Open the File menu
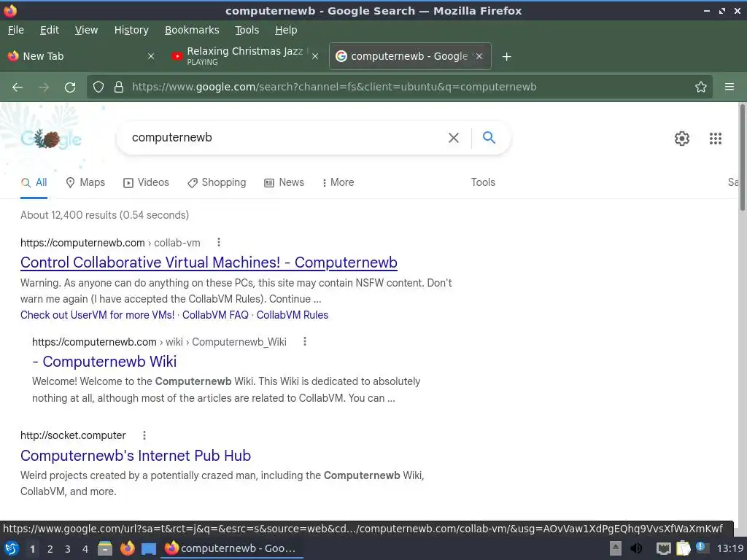The height and width of the screenshot is (560, 747). [x=16, y=30]
